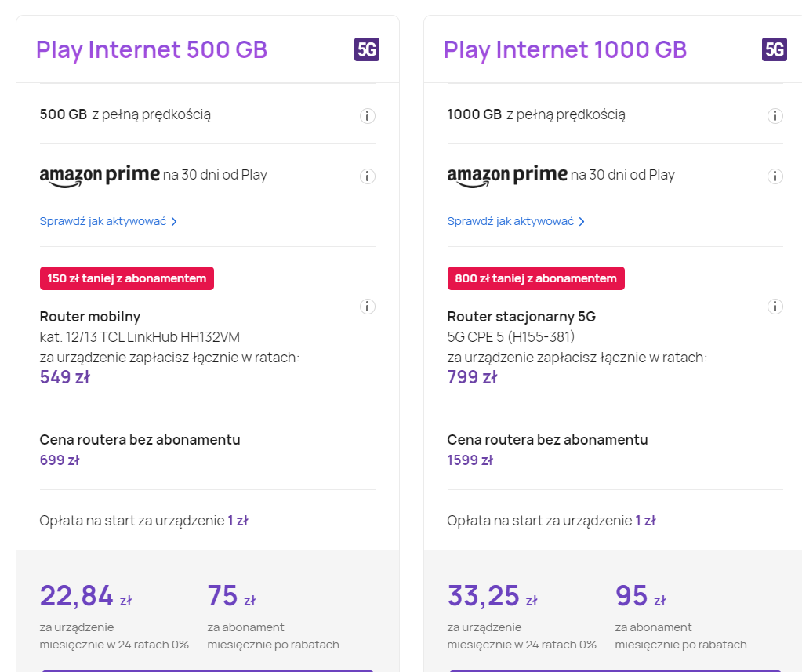This screenshot has height=672, width=802.
Task: Click the Amazon Prime logo in right card
Action: click(x=508, y=174)
